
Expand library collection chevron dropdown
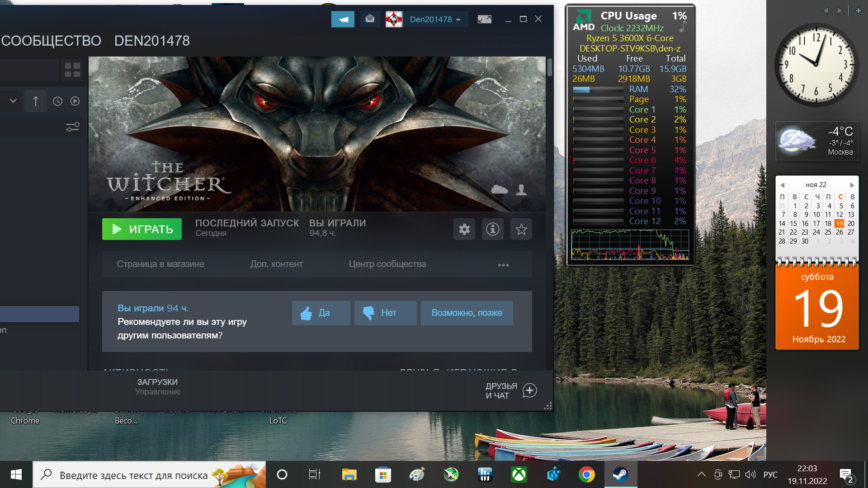[x=13, y=101]
